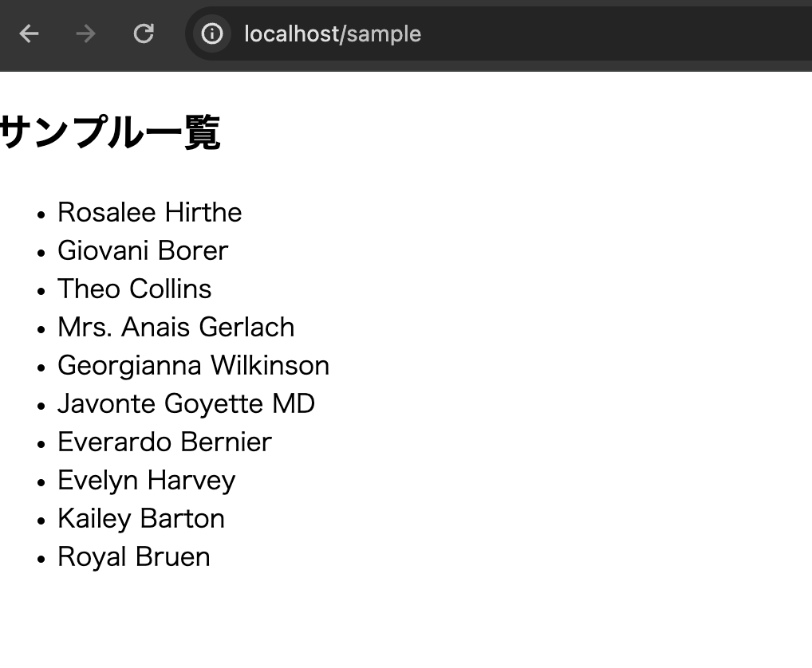
Task: Choose the Everardo Bernier item
Action: [164, 442]
